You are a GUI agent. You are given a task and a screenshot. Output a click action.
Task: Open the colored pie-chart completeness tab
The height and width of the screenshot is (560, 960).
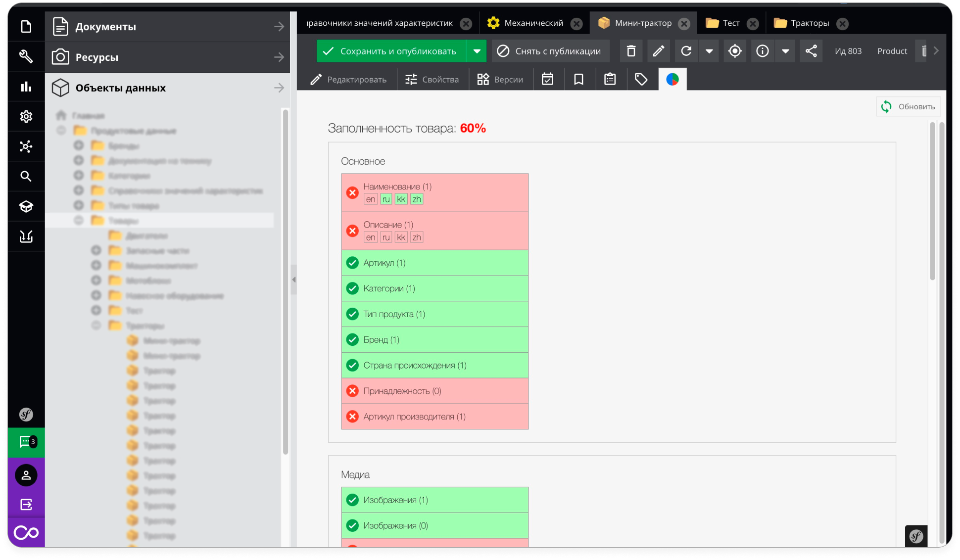point(672,79)
